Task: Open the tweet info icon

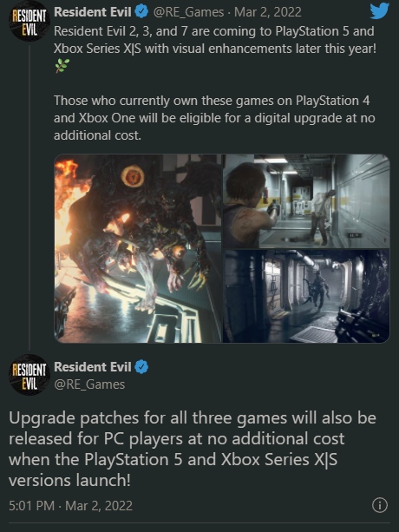Action: pos(380,505)
